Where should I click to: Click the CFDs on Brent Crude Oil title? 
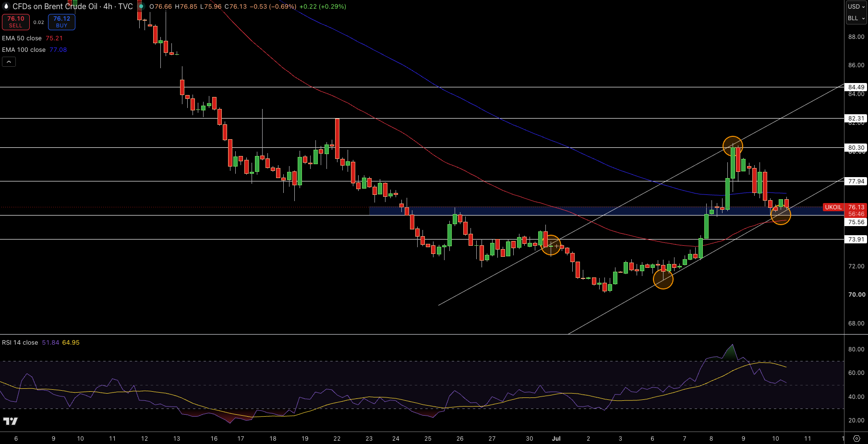(72, 6)
